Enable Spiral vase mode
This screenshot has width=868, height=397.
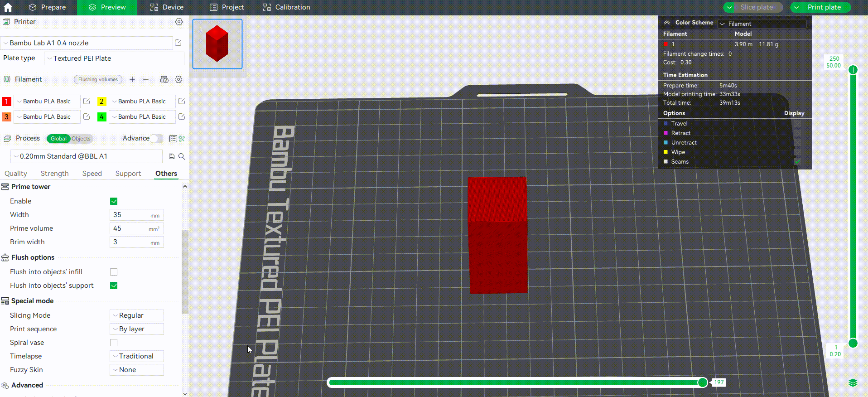pyautogui.click(x=114, y=343)
